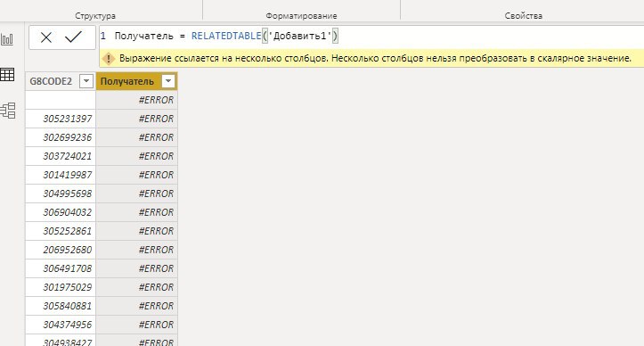Click #ERROR cell in row 206952680
This screenshot has height=346, width=644.
click(137, 250)
